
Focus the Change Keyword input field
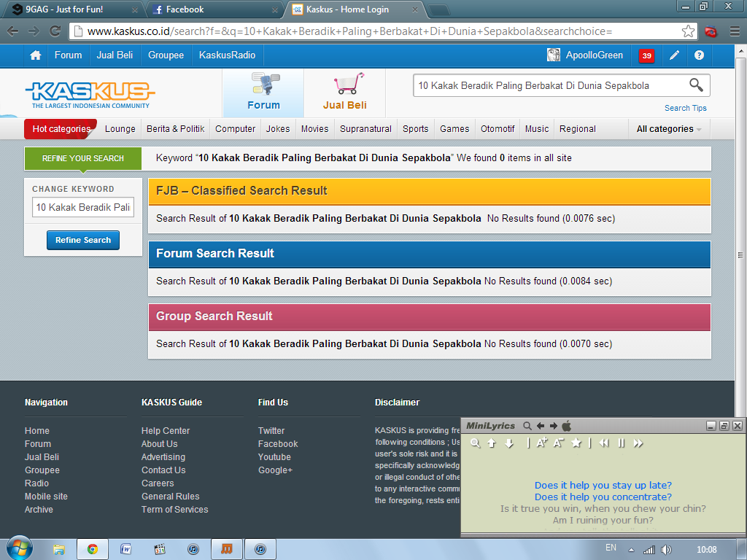(83, 207)
